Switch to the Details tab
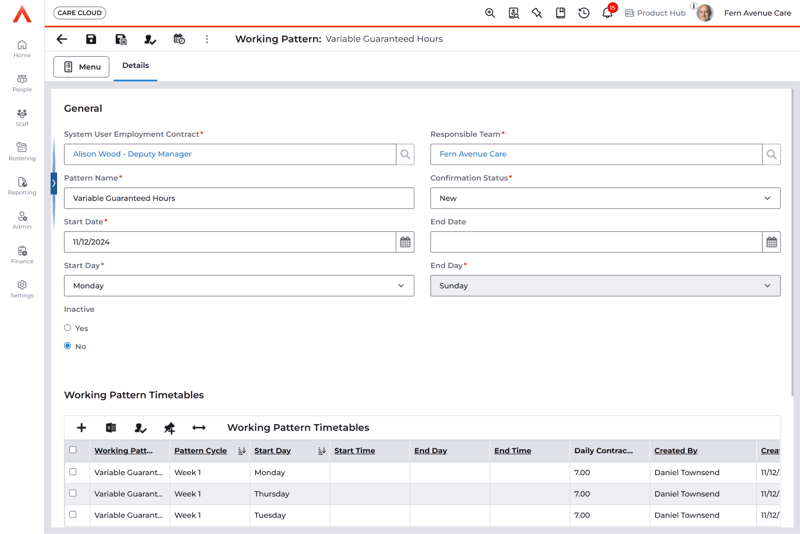800x534 pixels. pyautogui.click(x=135, y=66)
